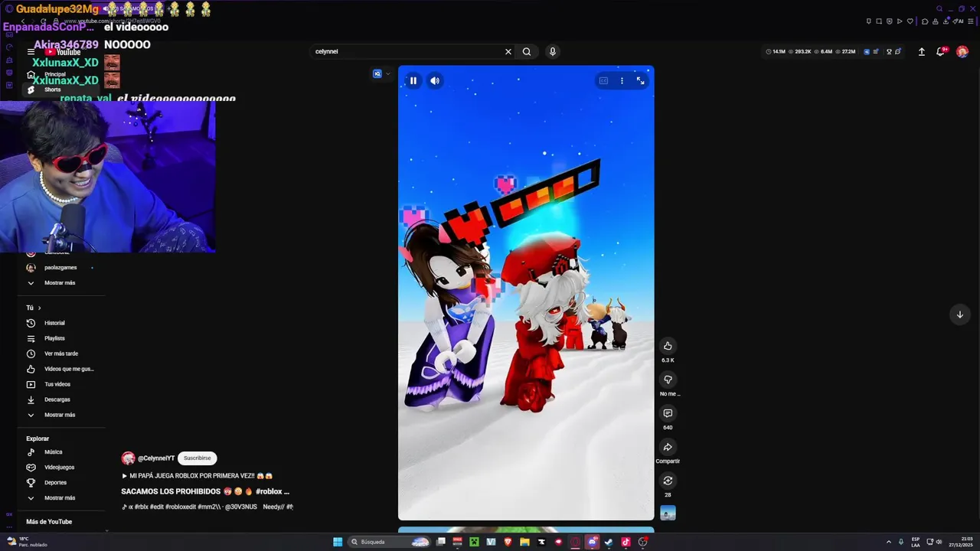Open the weather widget showing 18°C

28,542
